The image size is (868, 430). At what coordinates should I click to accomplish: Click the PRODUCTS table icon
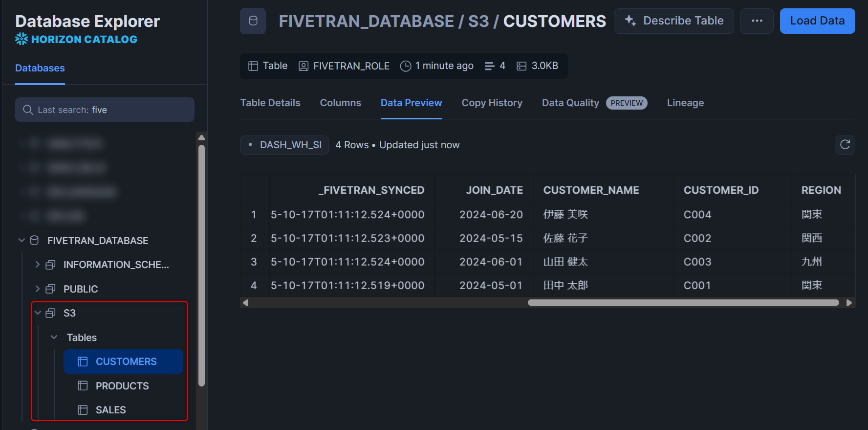pos(83,386)
